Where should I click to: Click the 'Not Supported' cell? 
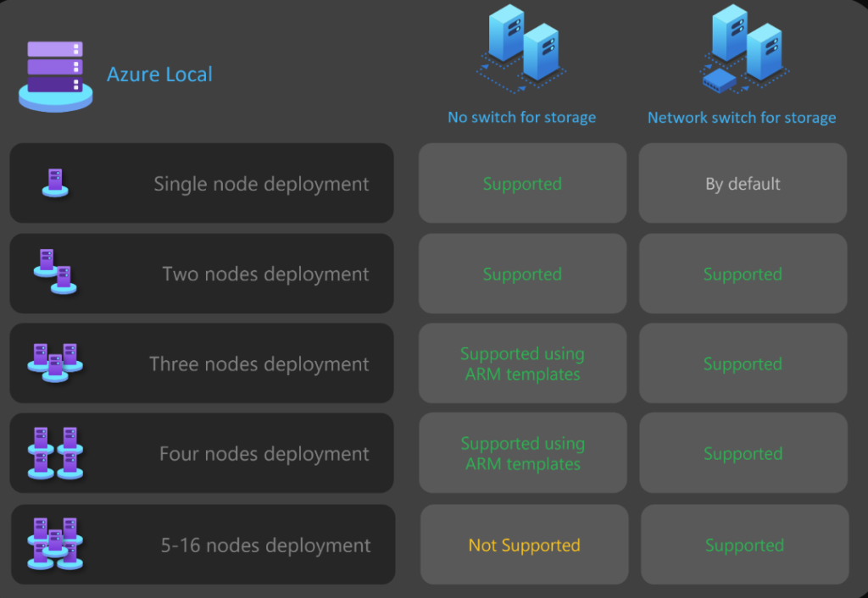pyautogui.click(x=524, y=545)
